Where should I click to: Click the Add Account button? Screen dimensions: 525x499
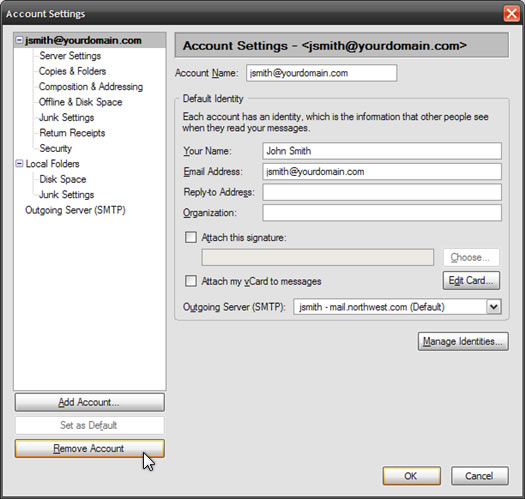[x=89, y=402]
